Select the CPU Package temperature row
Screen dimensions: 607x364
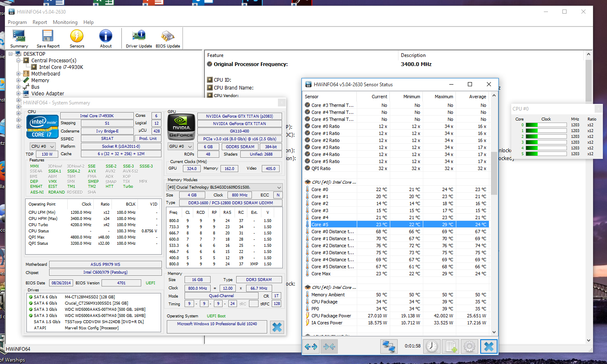[x=396, y=302]
